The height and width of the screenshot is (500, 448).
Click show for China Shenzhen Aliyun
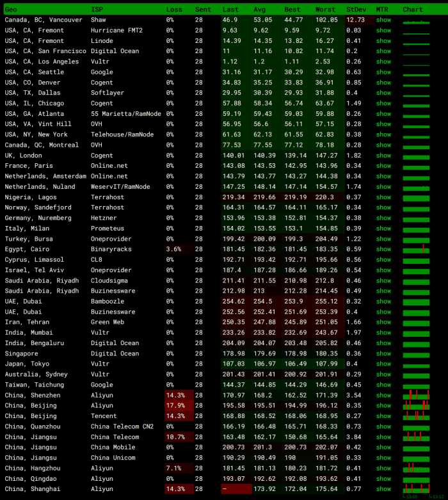[x=383, y=396]
